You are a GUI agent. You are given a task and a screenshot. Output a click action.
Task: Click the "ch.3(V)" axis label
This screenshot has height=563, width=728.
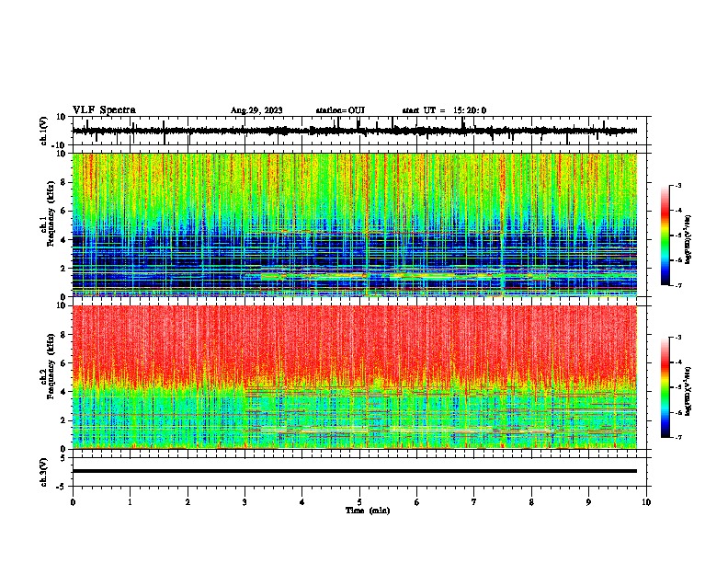[x=43, y=472]
